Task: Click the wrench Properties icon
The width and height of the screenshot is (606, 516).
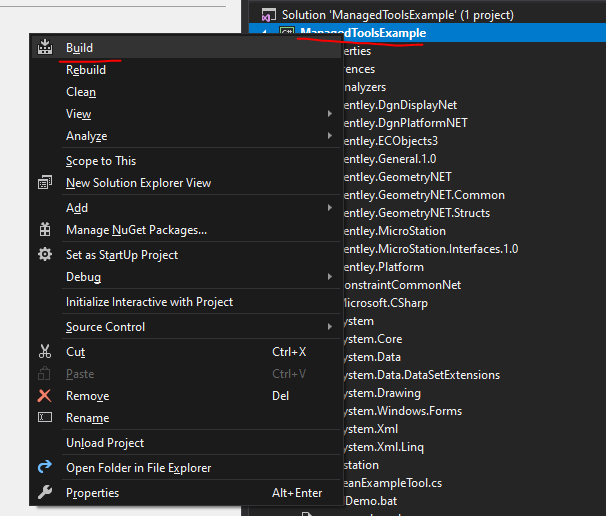Action: pos(45,492)
